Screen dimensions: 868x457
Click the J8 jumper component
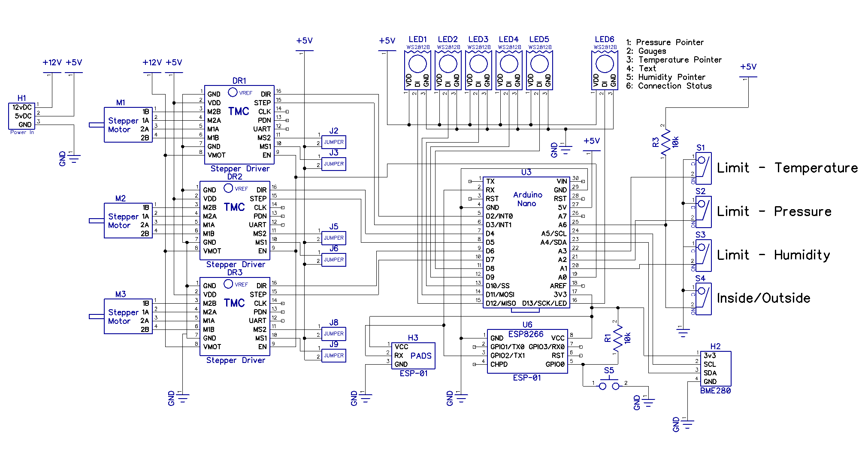coord(334,333)
